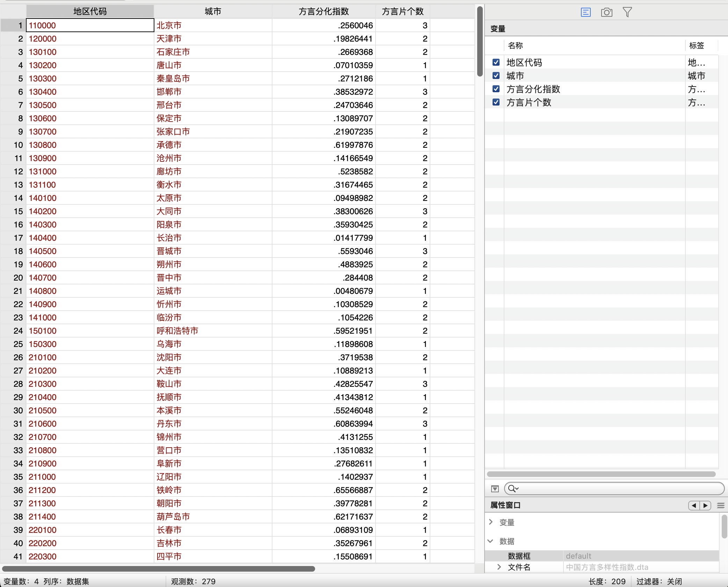The image size is (728, 587).
Task: Uncheck the 城市 variable checkbox
Action: (x=496, y=75)
